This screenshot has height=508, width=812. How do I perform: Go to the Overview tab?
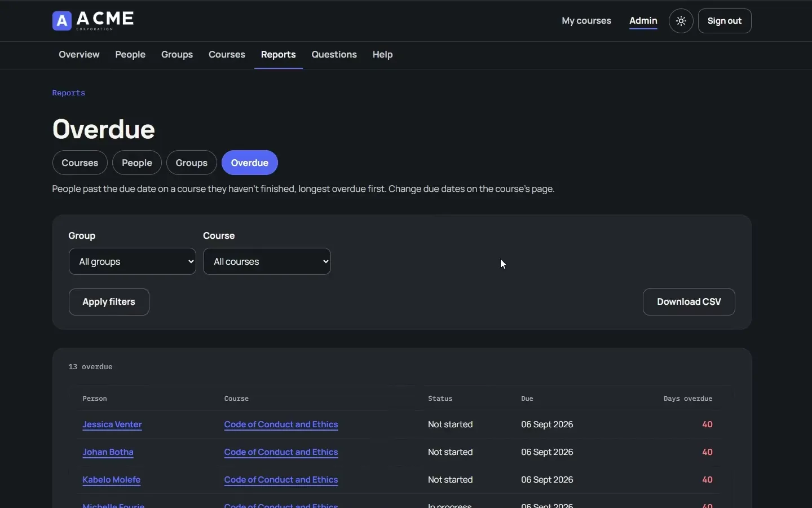pyautogui.click(x=79, y=55)
